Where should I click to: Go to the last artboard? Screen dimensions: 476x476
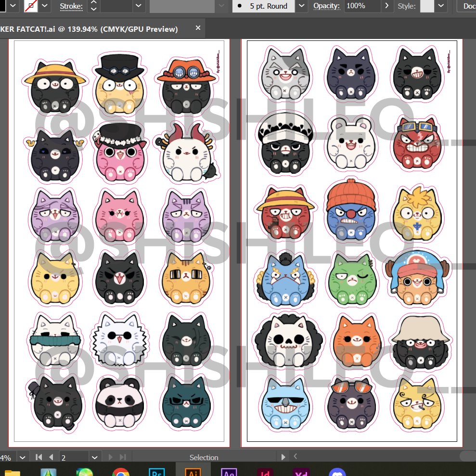[x=123, y=457]
